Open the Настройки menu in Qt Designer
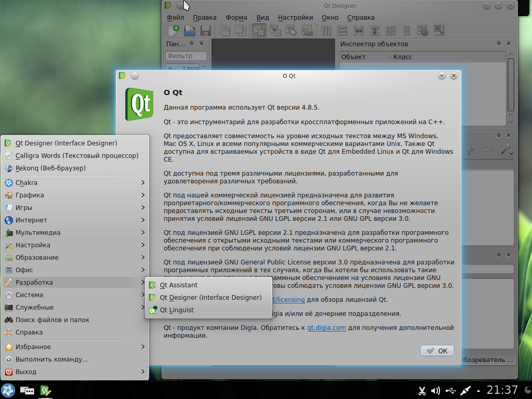 click(295, 18)
